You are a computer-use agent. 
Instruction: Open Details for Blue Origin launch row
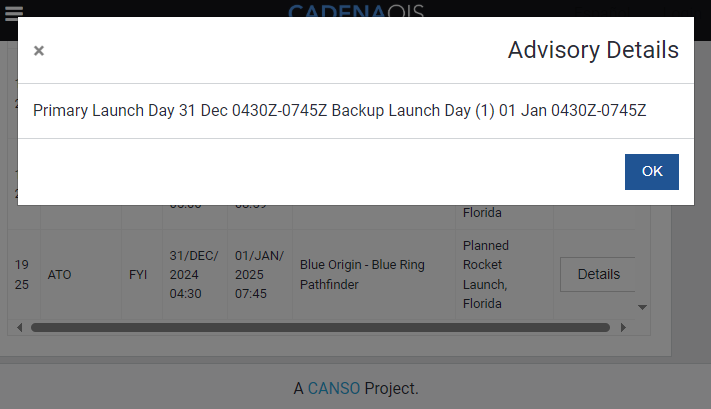598,274
